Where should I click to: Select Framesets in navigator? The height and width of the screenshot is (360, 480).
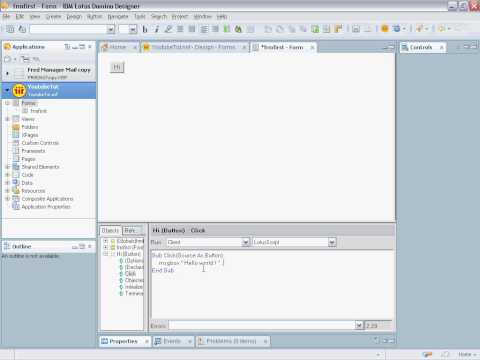coord(33,151)
